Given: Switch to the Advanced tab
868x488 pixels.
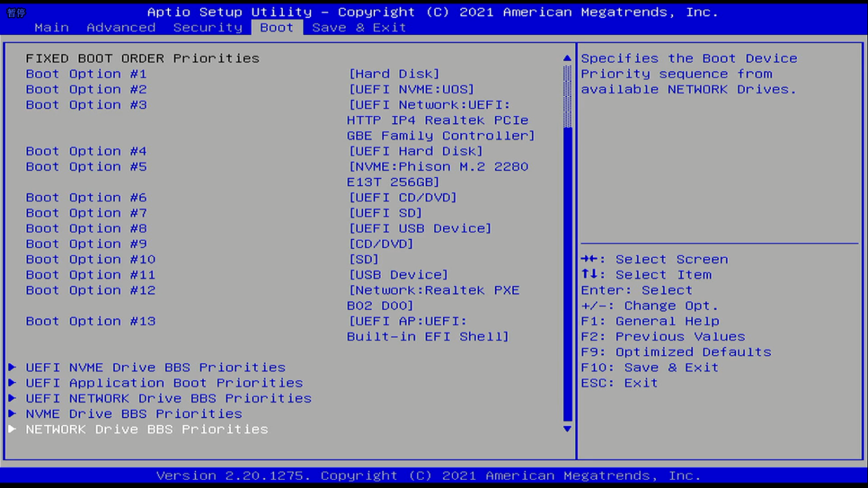Looking at the screenshot, I should coord(121,27).
